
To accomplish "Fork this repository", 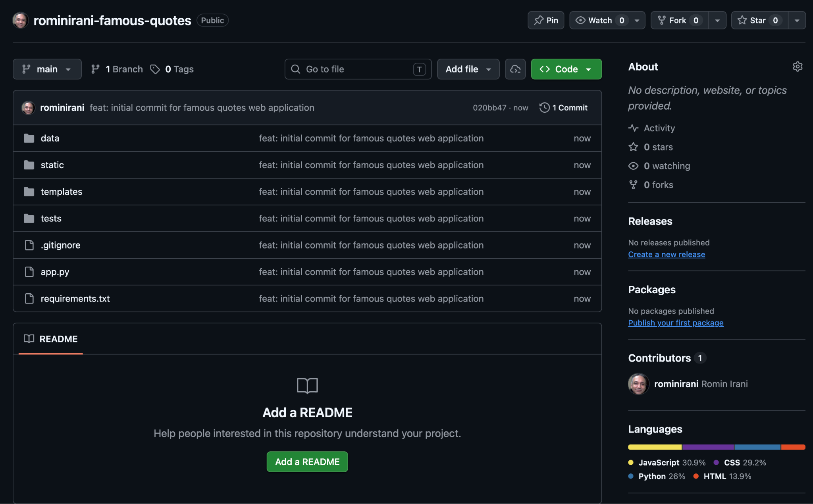I will point(680,20).
